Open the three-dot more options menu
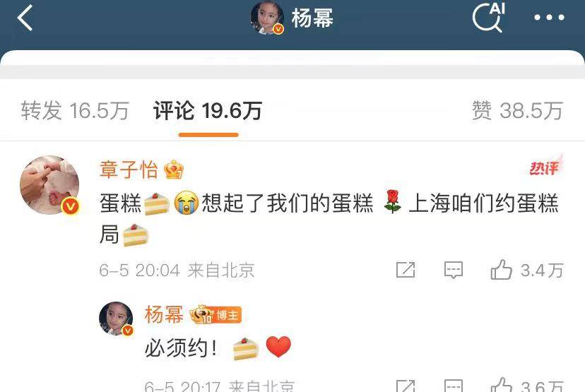The width and height of the screenshot is (585, 392). click(549, 17)
